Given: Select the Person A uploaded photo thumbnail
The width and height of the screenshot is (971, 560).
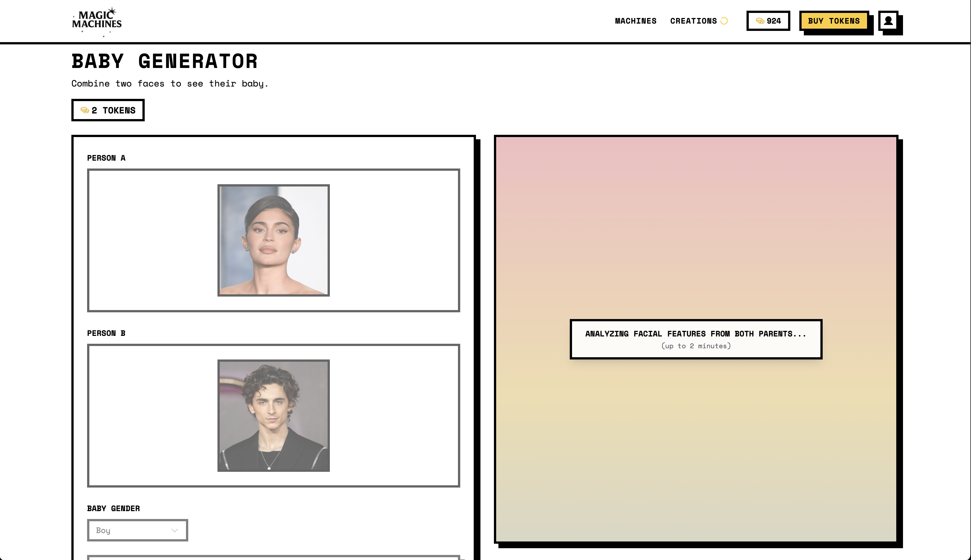Looking at the screenshot, I should [274, 240].
